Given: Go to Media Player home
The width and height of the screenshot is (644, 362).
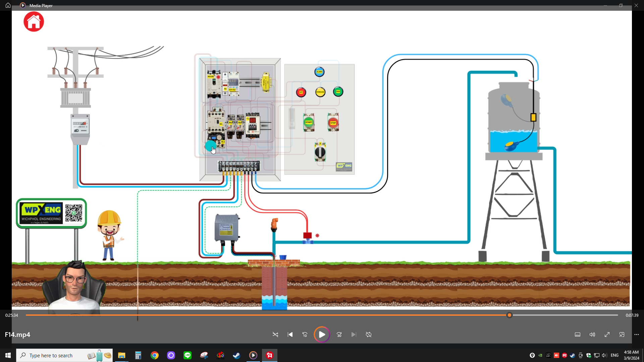Looking at the screenshot, I should coord(8,5).
